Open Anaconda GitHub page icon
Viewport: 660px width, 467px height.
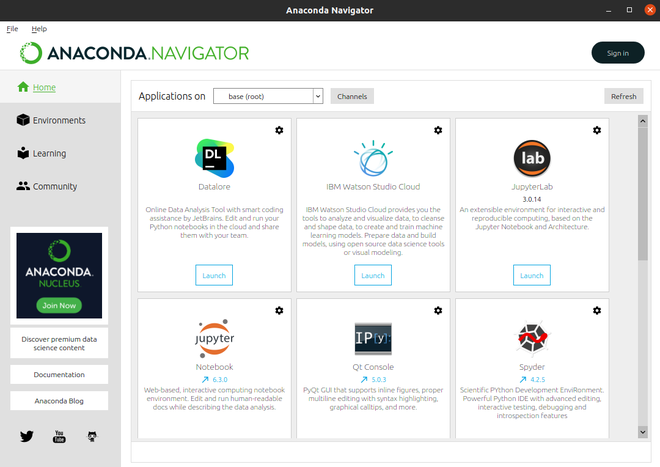tap(92, 436)
